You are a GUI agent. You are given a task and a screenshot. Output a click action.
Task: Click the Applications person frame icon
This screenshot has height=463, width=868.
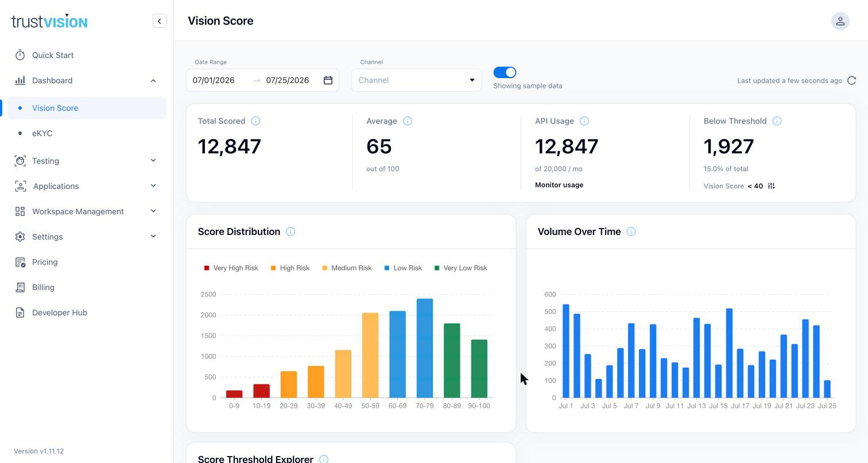tap(21, 186)
